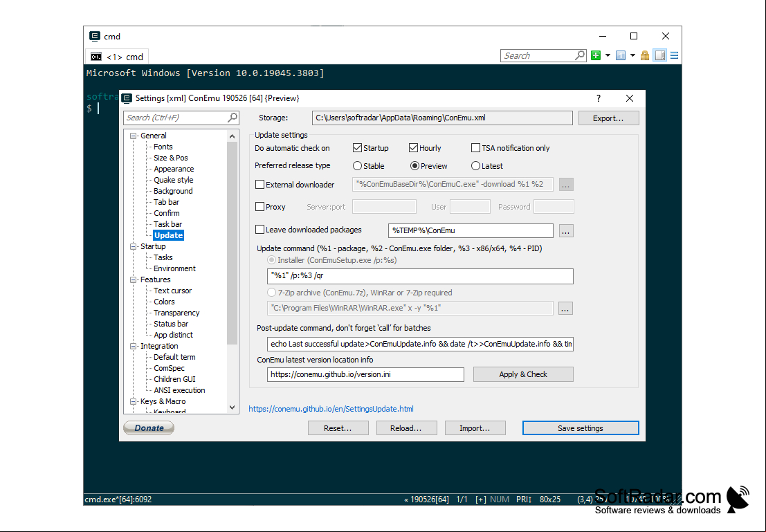
Task: Browse for the downloaded packages folder
Action: [x=566, y=230]
